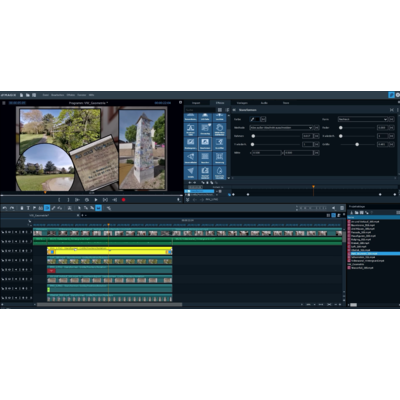Open the Datei menu
This screenshot has height=400, width=400.
click(x=46, y=95)
